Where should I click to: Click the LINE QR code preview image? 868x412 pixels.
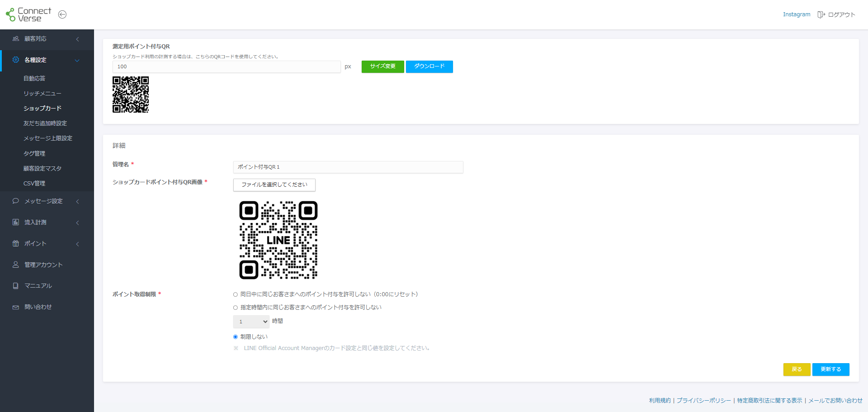(x=278, y=240)
